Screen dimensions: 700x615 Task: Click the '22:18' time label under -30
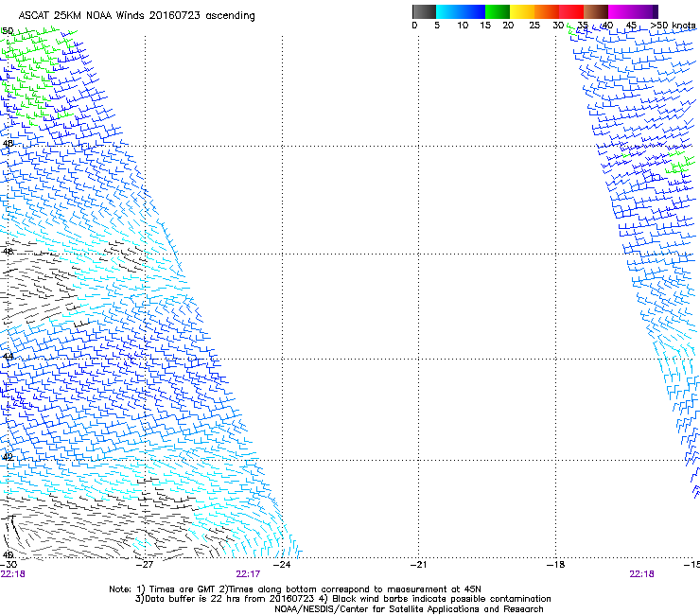pos(12,574)
